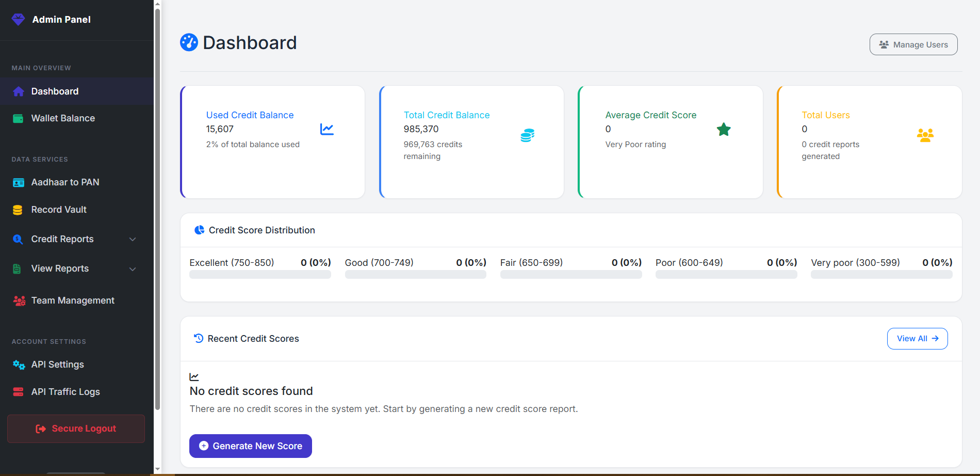980x476 pixels.
Task: Click the API Traffic Logs icon
Action: 18,392
